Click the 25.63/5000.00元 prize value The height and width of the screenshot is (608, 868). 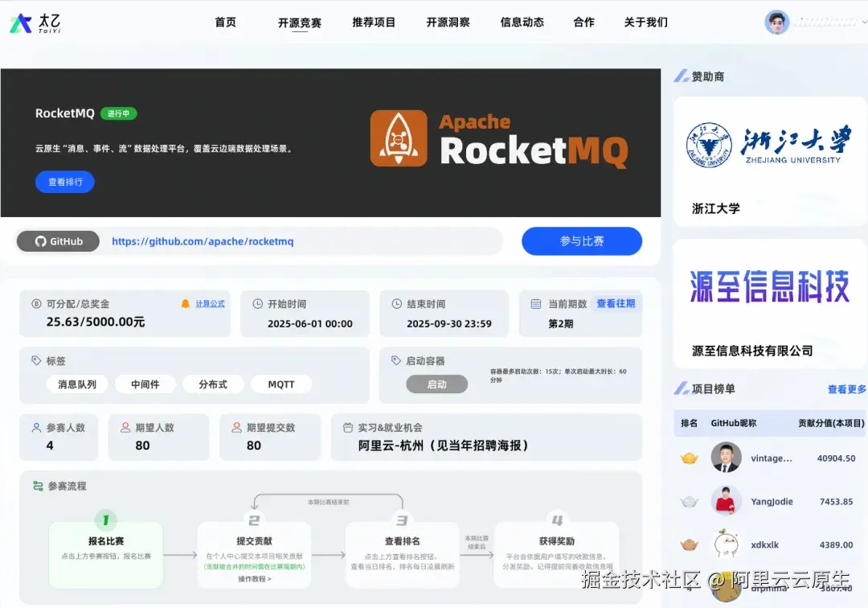pos(95,322)
